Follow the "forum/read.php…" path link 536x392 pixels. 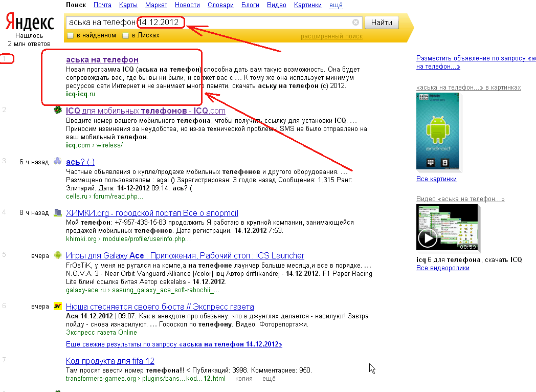point(118,197)
